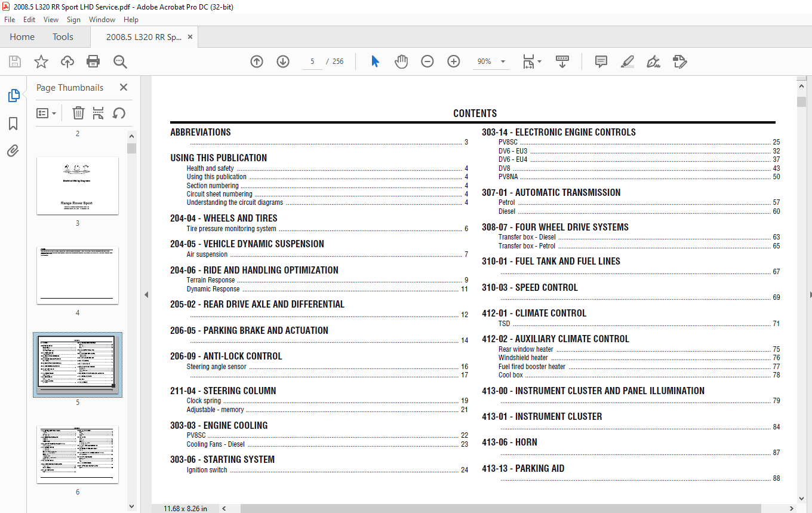
Task: Click the scrolling mode keyboard icon
Action: [562, 62]
